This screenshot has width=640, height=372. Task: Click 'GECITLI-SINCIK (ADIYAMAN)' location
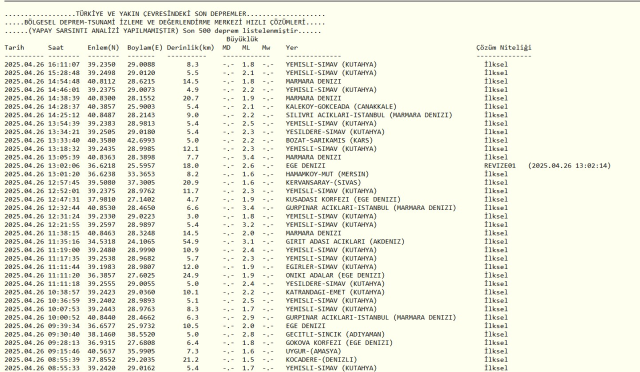pos(335,334)
